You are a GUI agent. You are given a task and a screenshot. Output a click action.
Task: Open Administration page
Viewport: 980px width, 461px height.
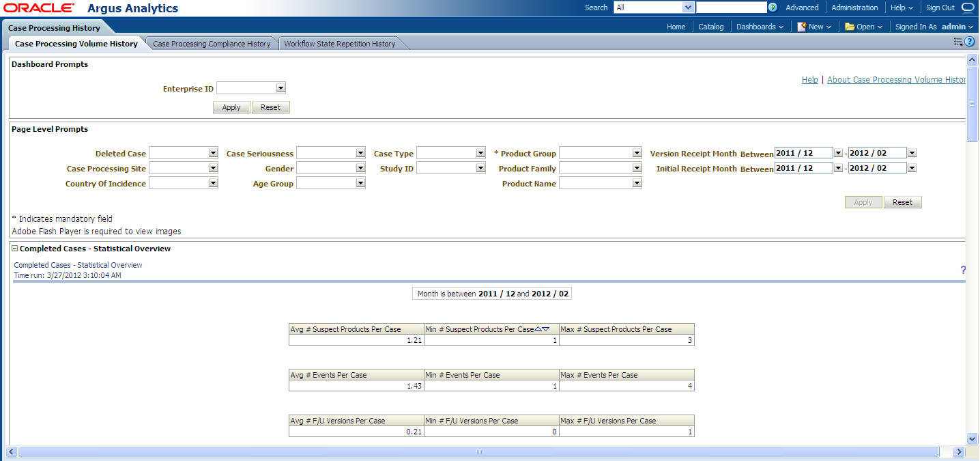click(854, 8)
